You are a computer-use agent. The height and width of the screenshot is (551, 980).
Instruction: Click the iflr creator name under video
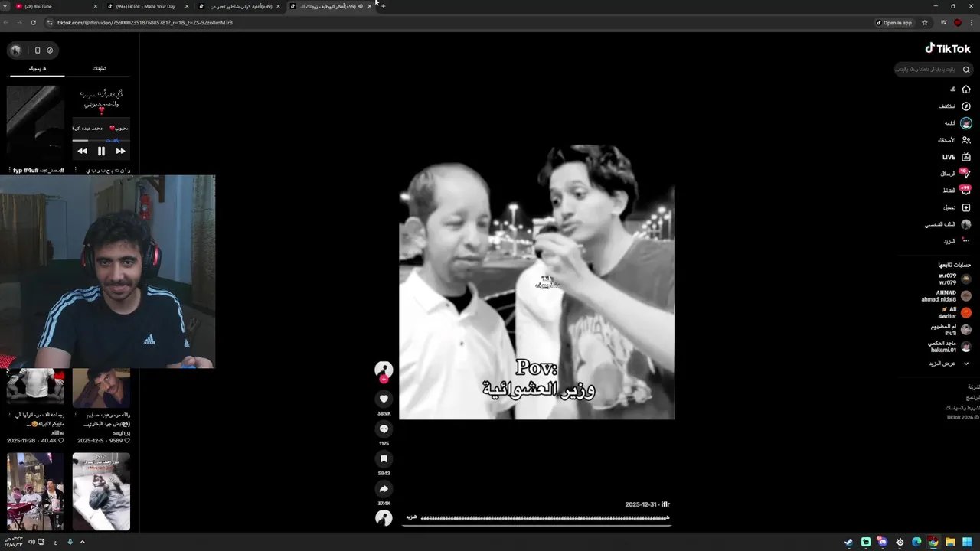click(x=665, y=504)
